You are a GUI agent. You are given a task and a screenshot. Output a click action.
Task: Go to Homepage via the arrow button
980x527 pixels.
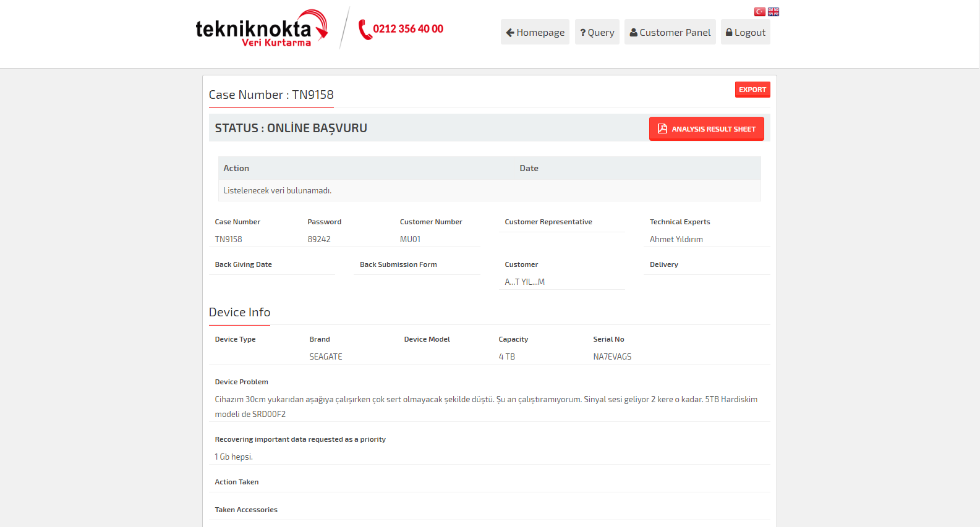[x=535, y=32]
